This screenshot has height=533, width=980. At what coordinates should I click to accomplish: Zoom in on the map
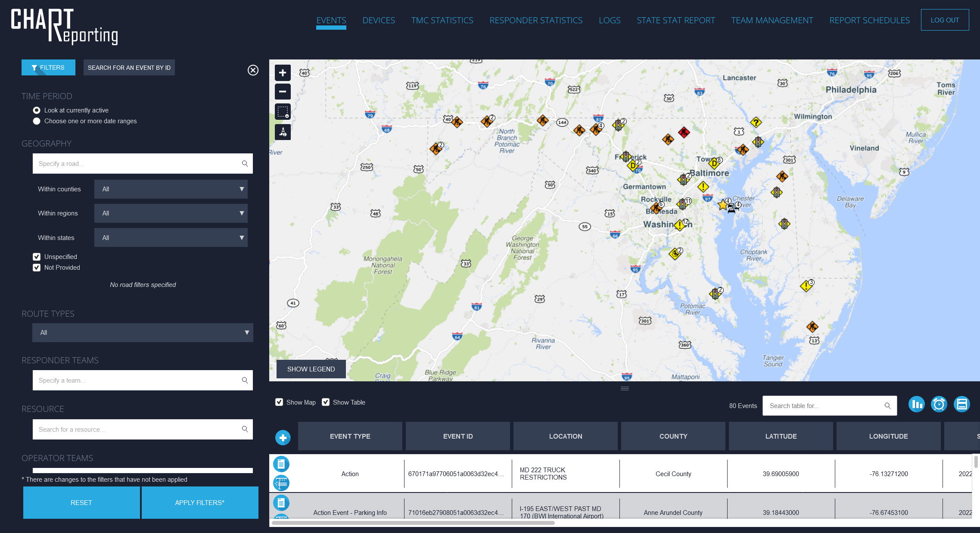283,72
